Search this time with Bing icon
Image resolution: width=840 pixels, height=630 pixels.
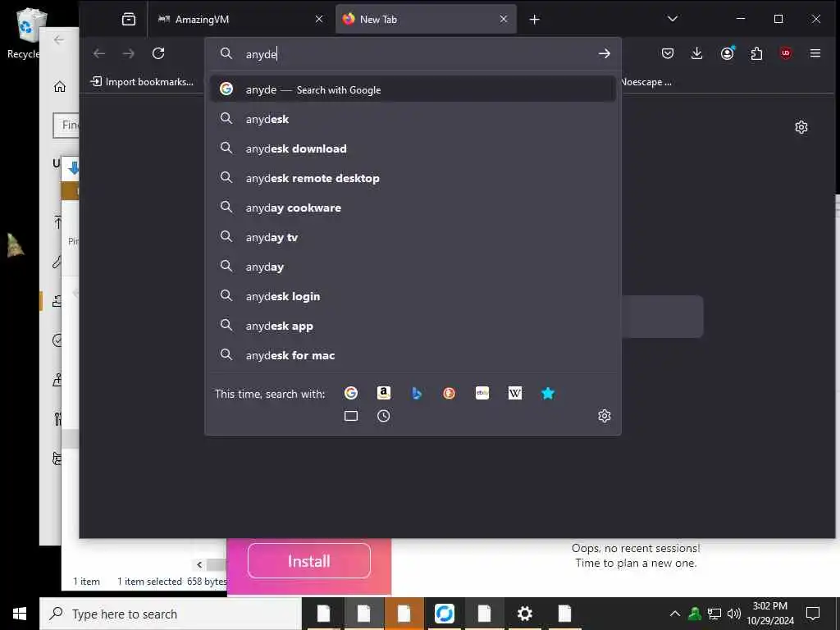416,393
